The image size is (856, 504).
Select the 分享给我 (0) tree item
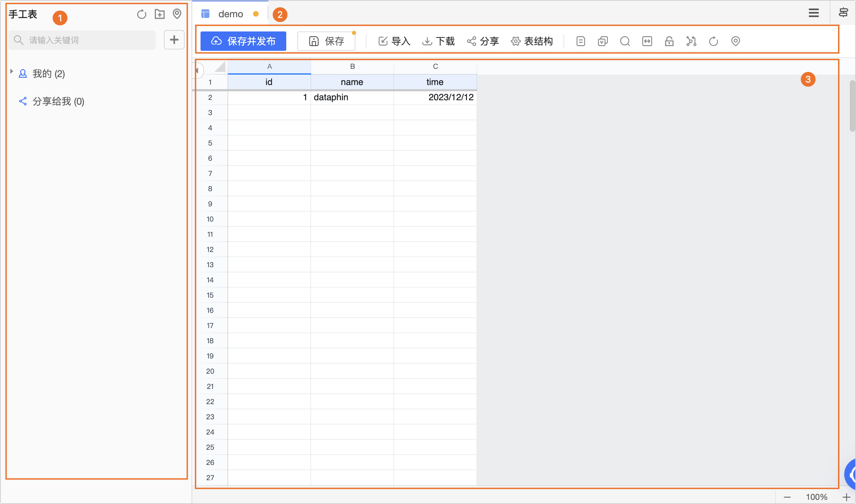point(58,101)
